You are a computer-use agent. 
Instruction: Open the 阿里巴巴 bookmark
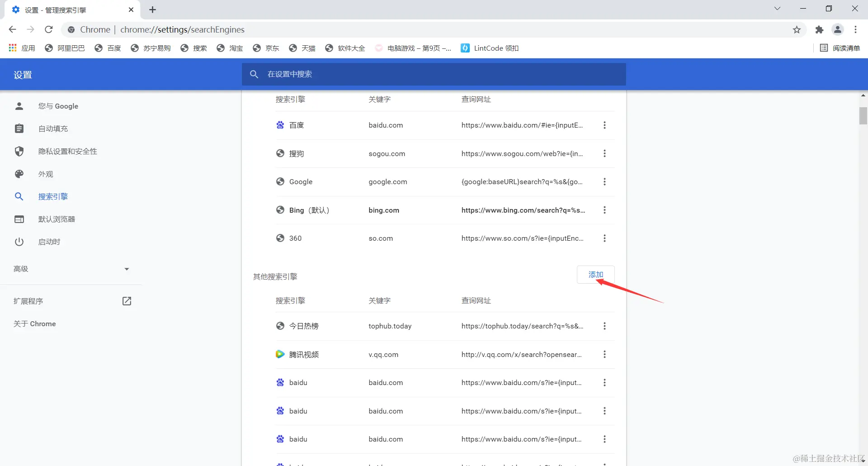pos(65,48)
